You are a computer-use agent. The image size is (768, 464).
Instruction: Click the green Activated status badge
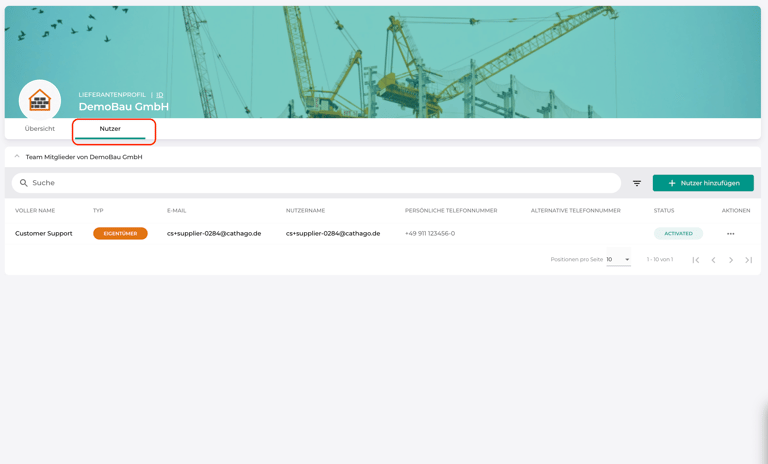pyautogui.click(x=678, y=234)
